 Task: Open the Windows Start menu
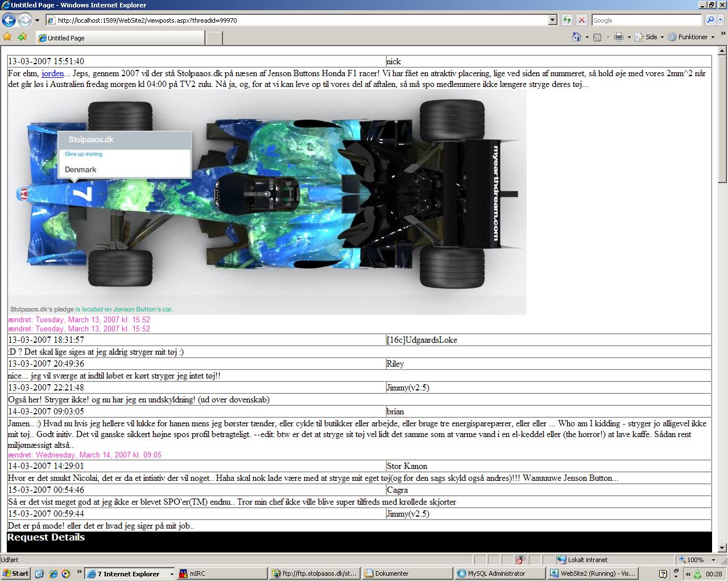[x=15, y=573]
